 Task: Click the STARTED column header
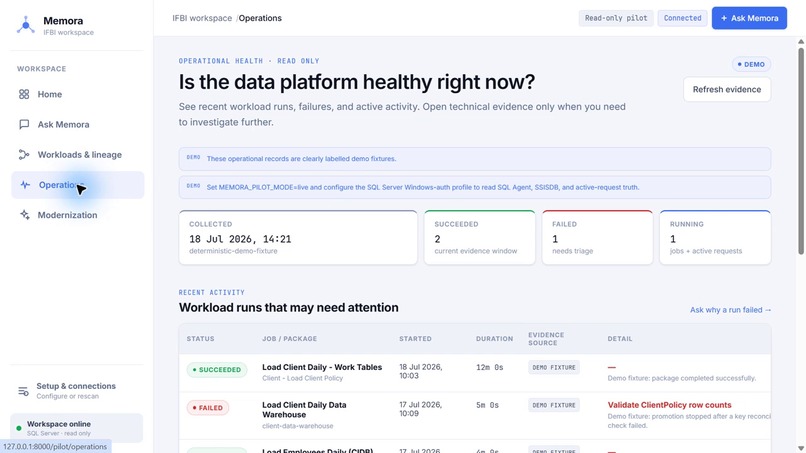click(415, 339)
